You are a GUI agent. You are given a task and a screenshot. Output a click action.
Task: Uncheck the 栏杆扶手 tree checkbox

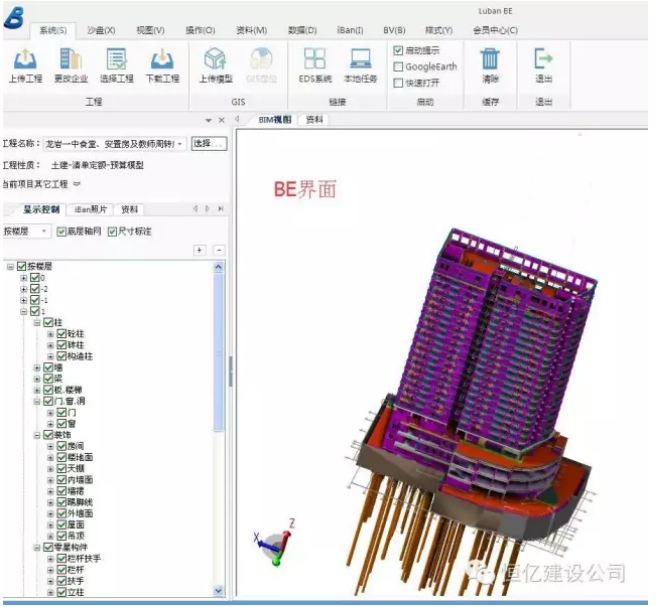pyautogui.click(x=62, y=558)
